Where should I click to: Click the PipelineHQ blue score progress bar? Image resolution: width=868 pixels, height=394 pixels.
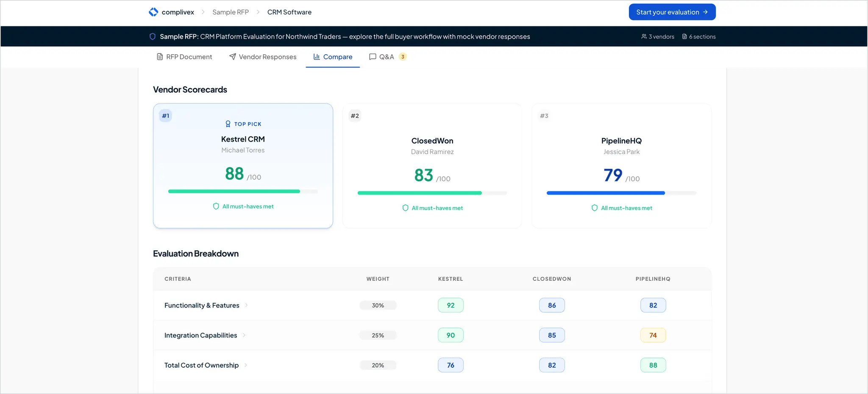tap(621, 193)
